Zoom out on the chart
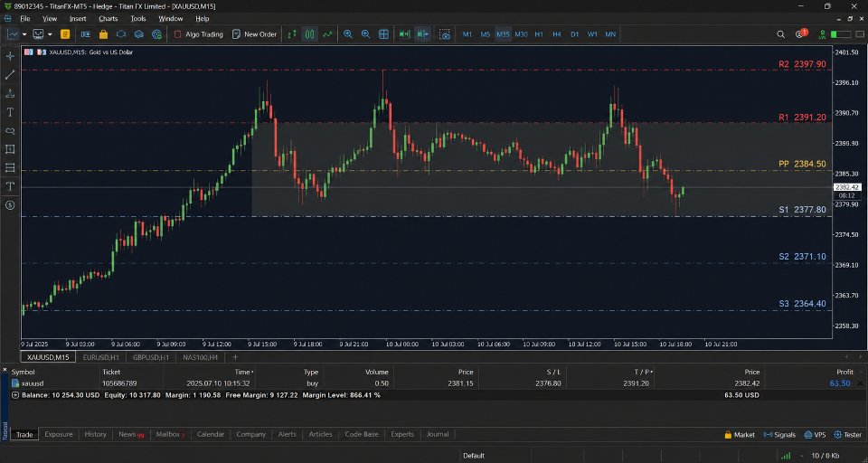868x463 pixels. 365,34
